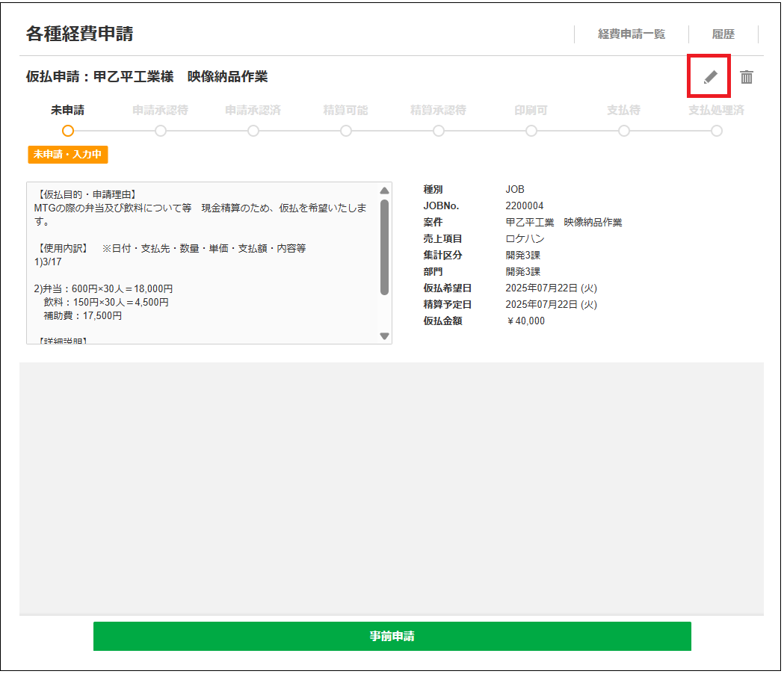Click the 申請承認待 step circle
The width and height of the screenshot is (784, 674).
(161, 131)
